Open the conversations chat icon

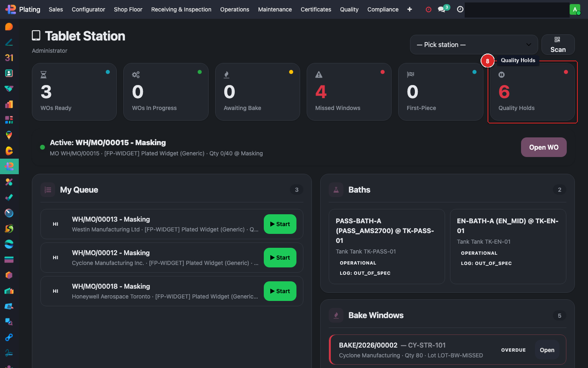[442, 9]
